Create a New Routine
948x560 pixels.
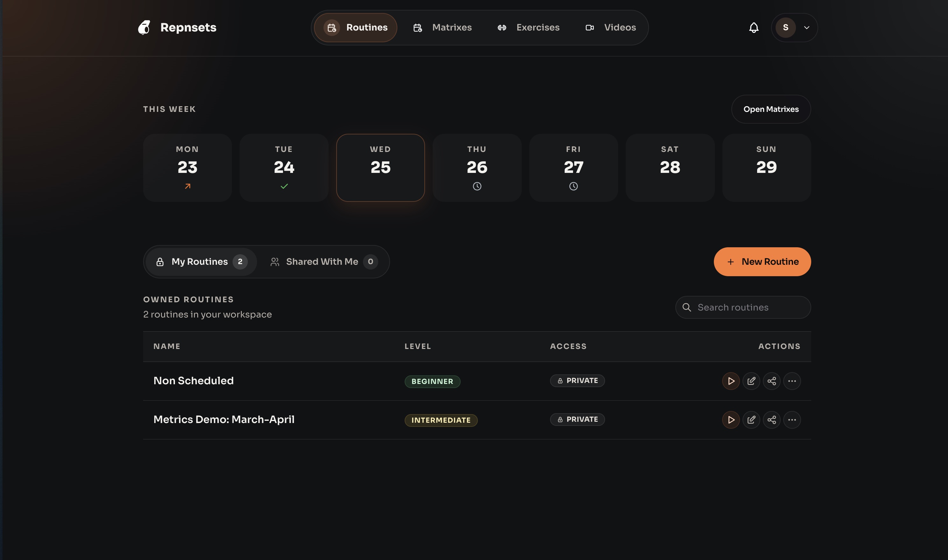762,262
